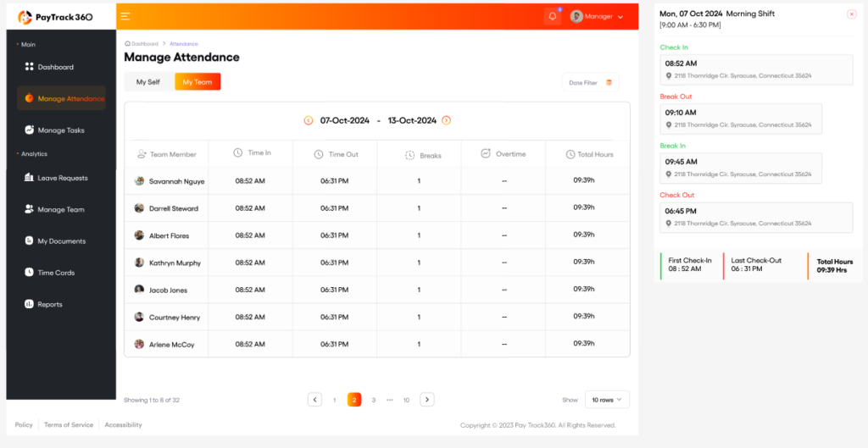This screenshot has height=448, width=868.
Task: Click the Time Cards sidebar icon
Action: [29, 273]
